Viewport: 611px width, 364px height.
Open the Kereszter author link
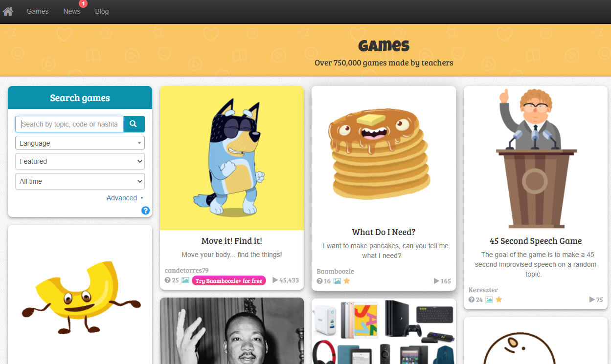click(x=483, y=290)
